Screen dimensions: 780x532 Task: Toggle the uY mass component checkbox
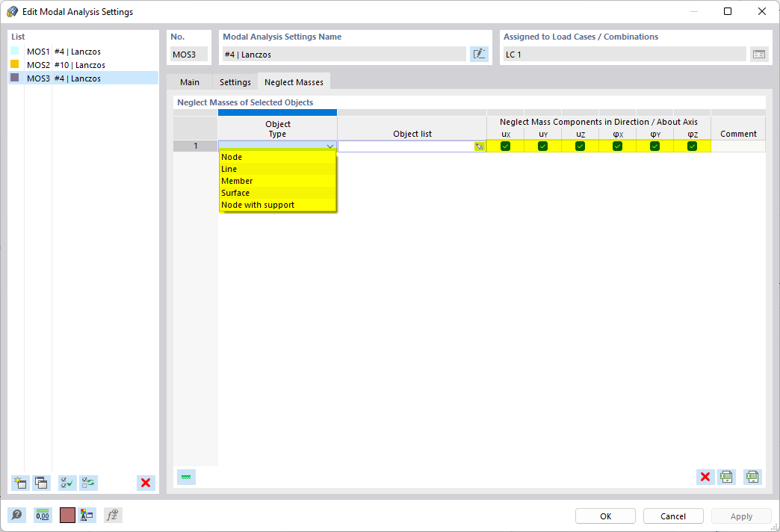(542, 146)
